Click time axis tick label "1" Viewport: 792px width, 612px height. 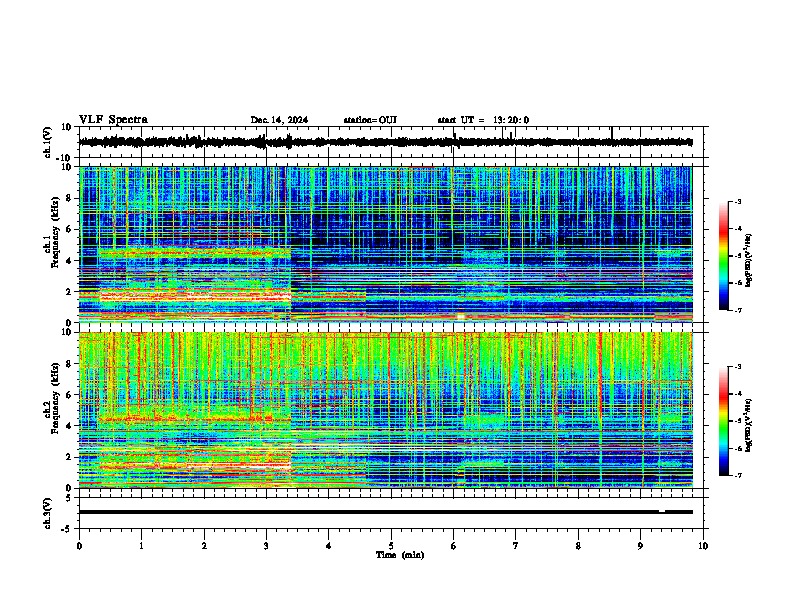141,546
